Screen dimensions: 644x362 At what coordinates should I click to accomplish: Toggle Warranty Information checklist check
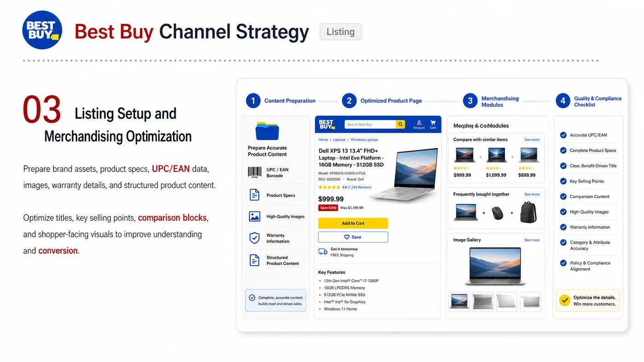click(x=563, y=227)
